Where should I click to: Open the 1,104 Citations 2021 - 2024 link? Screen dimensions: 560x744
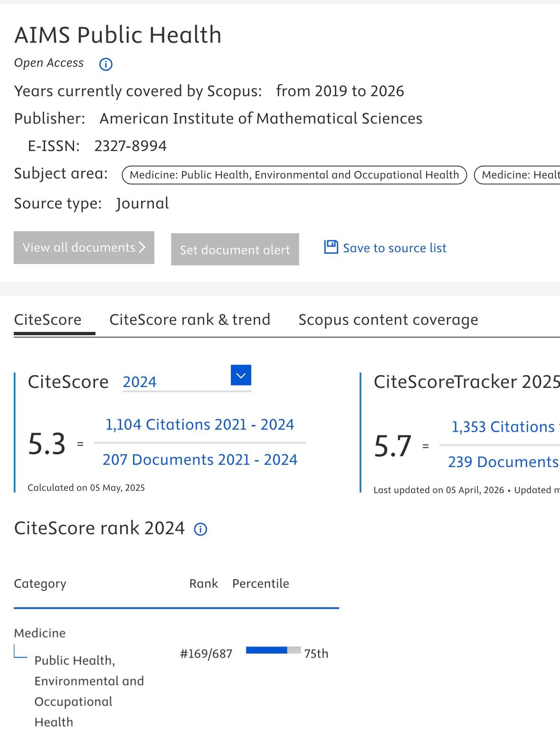click(199, 424)
